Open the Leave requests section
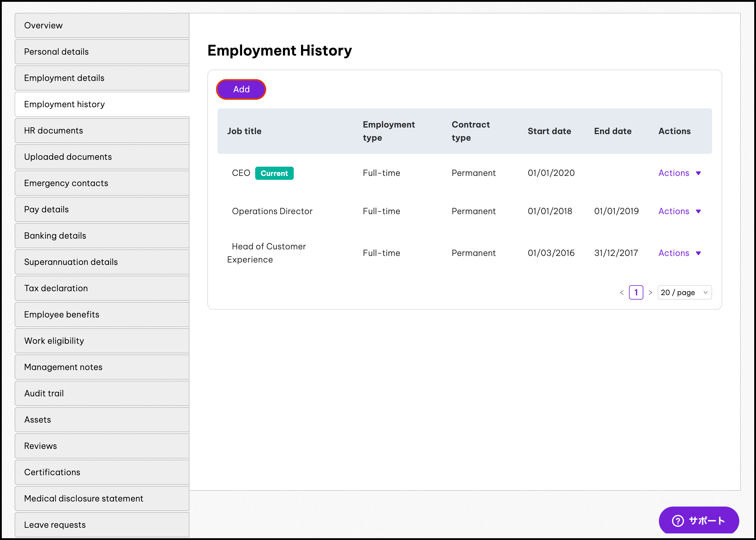 (55, 524)
